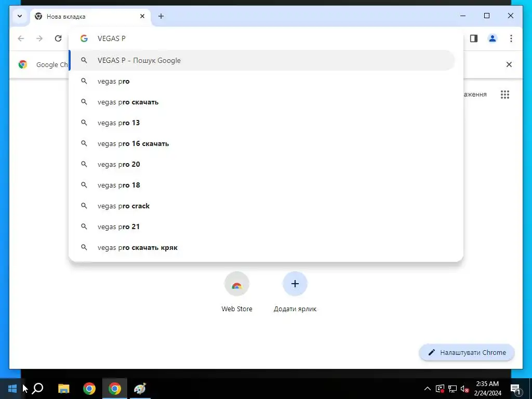Maximize the Chrome window

(x=486, y=16)
